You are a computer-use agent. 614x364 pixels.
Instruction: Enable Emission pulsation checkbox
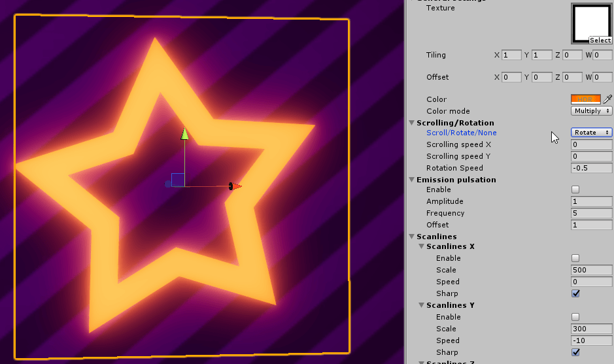[x=575, y=190]
